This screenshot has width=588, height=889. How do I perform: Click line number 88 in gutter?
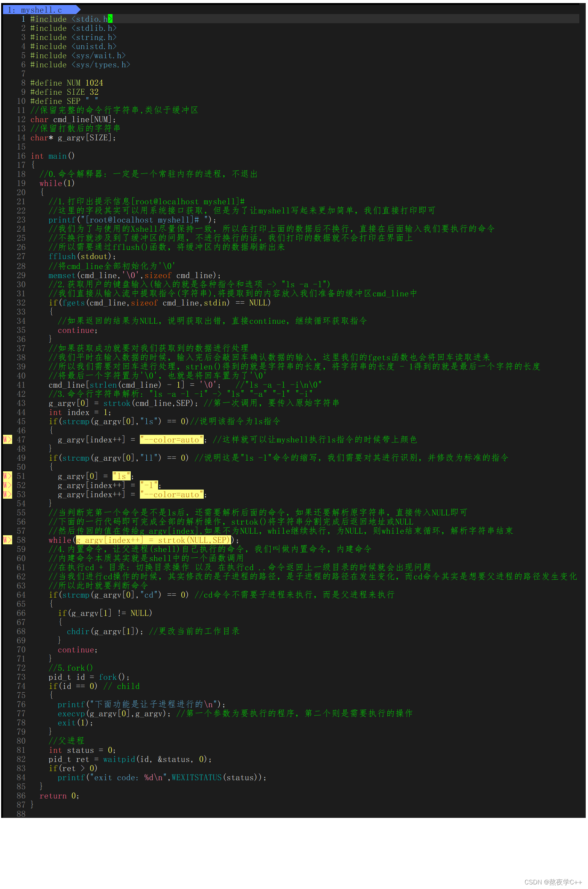coord(21,814)
